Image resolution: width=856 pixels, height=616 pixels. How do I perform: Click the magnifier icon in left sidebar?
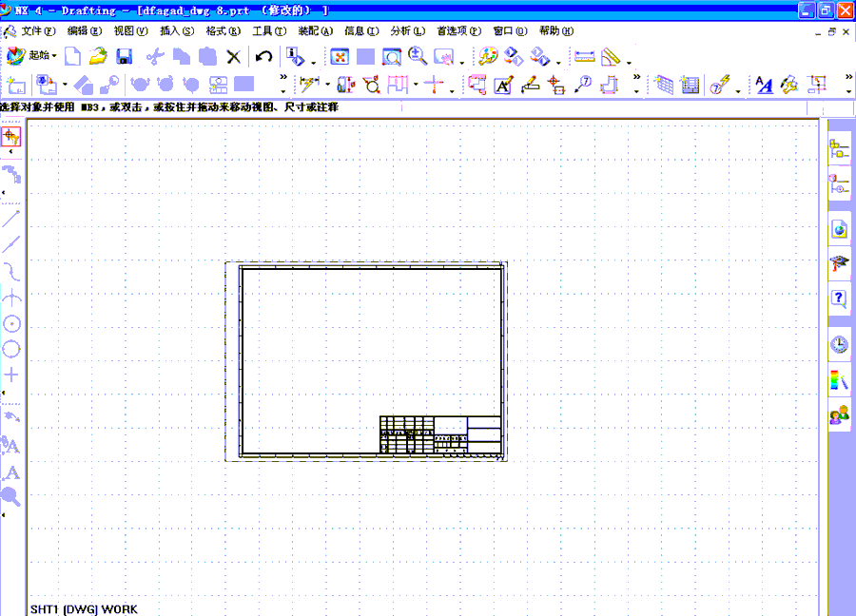pos(10,495)
